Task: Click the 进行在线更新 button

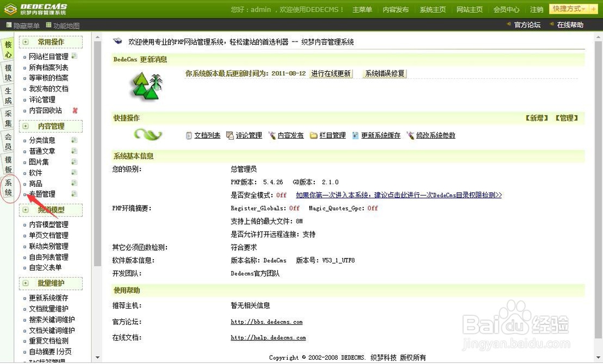Action: [330, 74]
